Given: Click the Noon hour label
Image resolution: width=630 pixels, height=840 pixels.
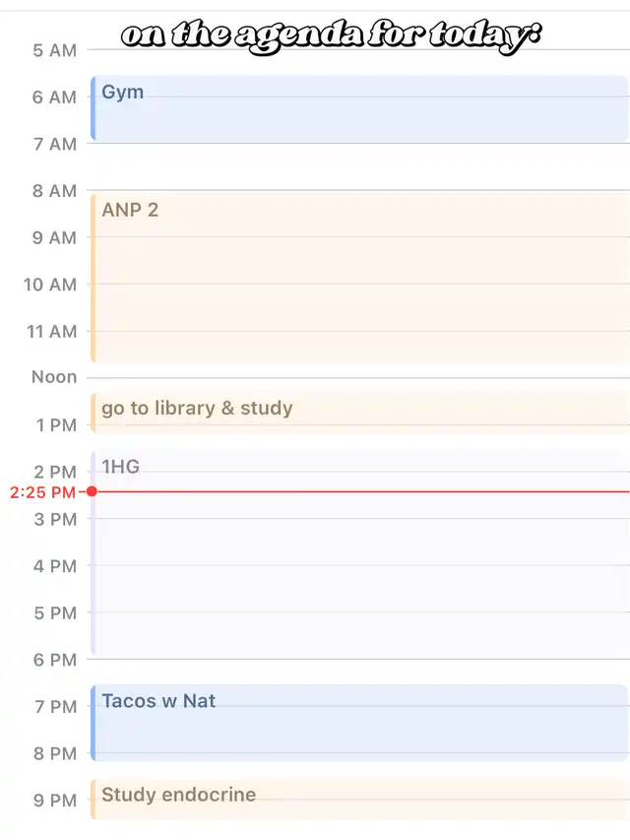Looking at the screenshot, I should 54,378.
